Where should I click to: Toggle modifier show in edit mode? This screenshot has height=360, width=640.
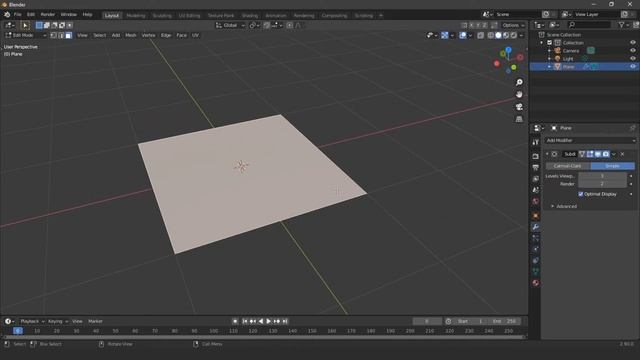click(x=590, y=154)
